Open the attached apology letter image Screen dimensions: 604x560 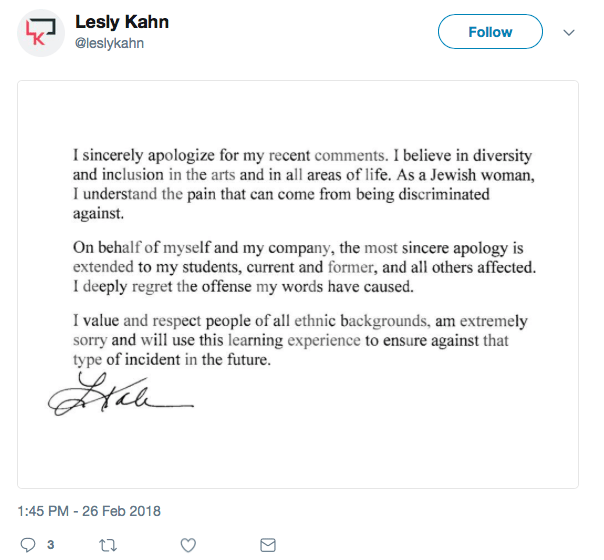tap(298, 285)
